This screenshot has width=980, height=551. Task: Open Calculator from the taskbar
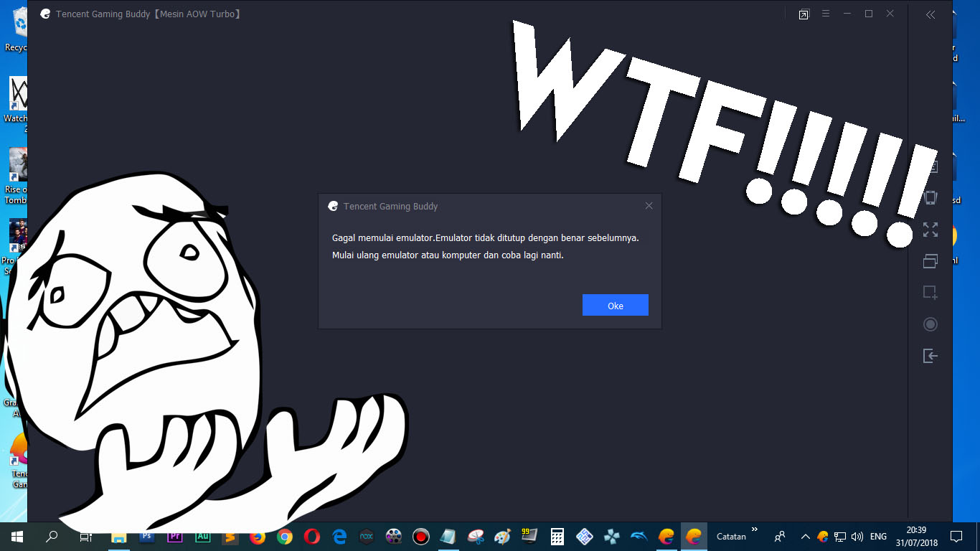coord(557,536)
